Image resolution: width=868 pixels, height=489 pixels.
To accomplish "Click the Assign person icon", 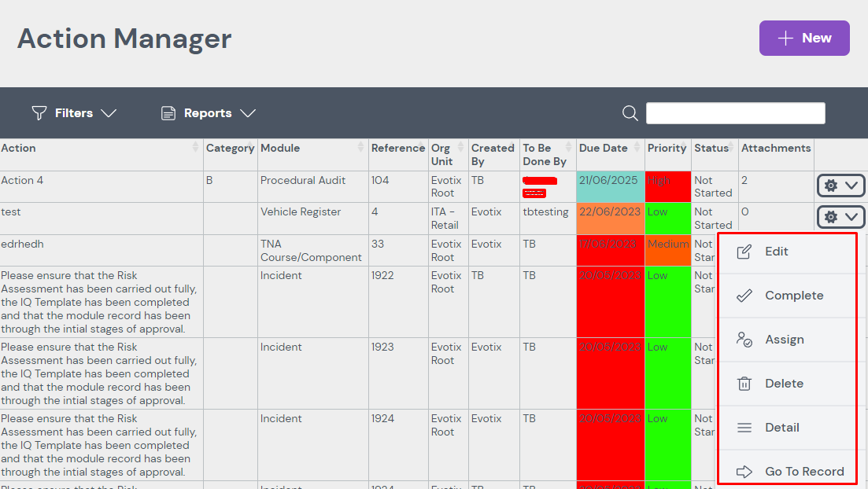I will [x=744, y=340].
